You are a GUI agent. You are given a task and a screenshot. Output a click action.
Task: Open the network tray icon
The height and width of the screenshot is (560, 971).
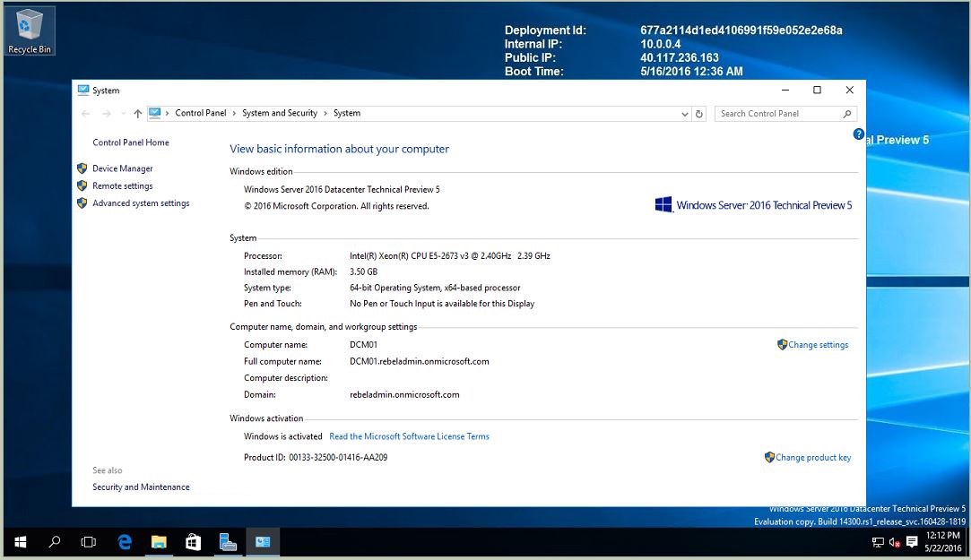click(878, 543)
